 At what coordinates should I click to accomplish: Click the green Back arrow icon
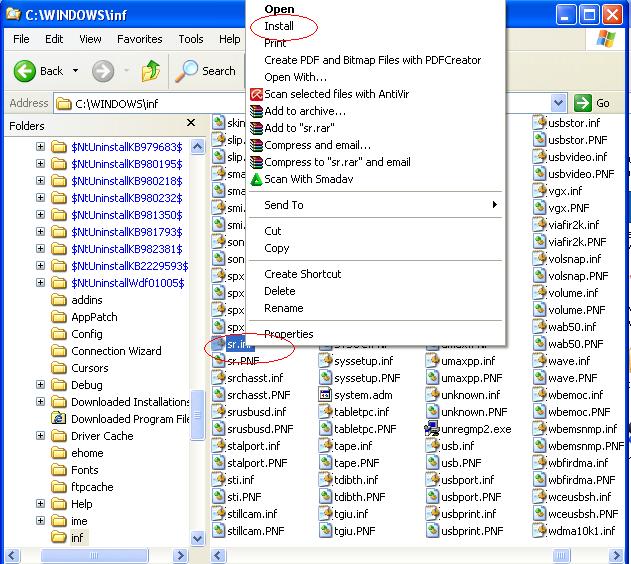(25, 71)
